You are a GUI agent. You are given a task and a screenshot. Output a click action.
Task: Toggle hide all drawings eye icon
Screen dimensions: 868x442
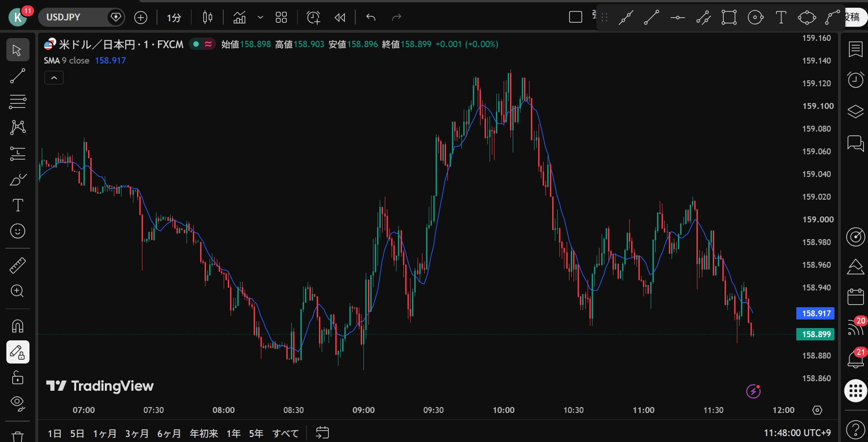(18, 403)
